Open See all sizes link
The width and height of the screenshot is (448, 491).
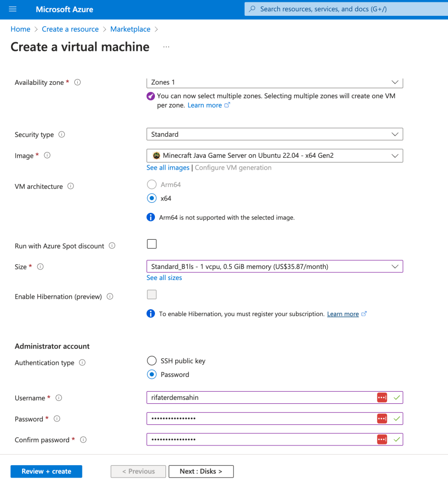164,278
